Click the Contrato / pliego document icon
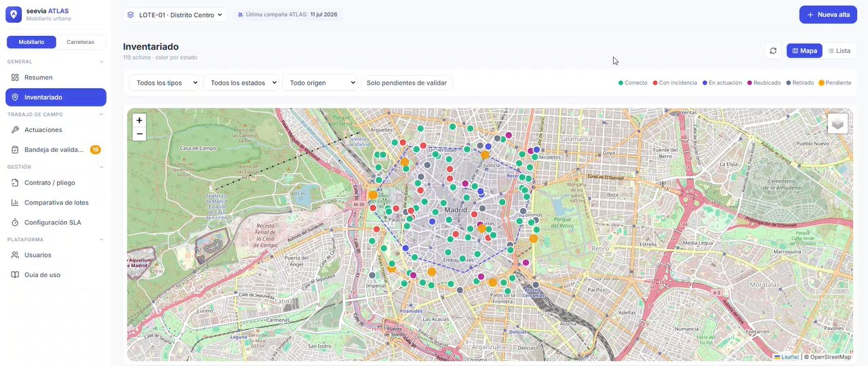The image size is (868, 366). point(15,182)
